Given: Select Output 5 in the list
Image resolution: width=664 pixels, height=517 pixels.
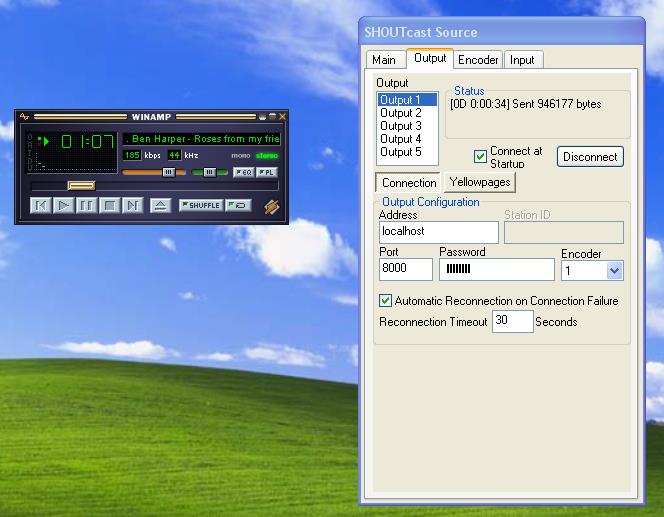Looking at the screenshot, I should [407, 152].
